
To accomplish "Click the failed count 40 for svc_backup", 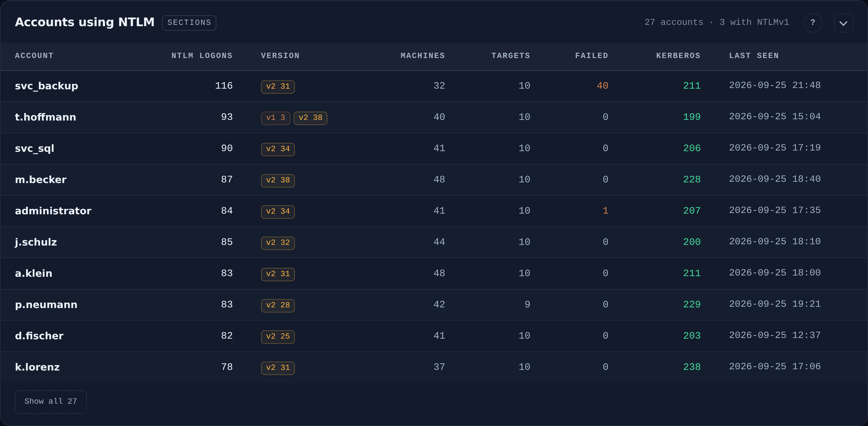I will (x=602, y=86).
